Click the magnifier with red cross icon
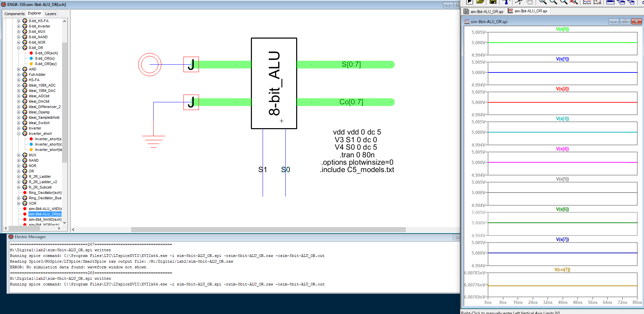The height and width of the screenshot is (314, 644). [574, 2]
